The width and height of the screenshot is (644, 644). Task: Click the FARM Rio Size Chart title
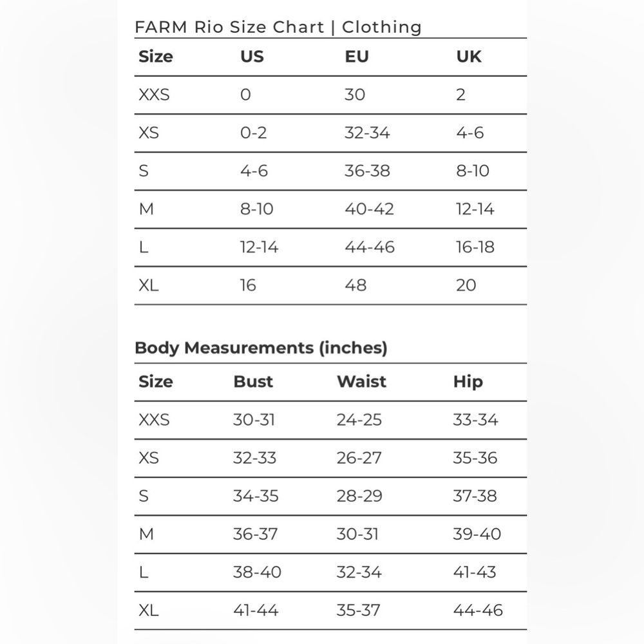pos(278,27)
